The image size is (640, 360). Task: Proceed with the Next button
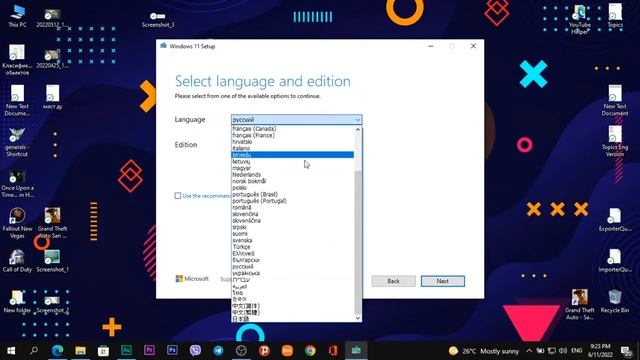[x=443, y=281]
